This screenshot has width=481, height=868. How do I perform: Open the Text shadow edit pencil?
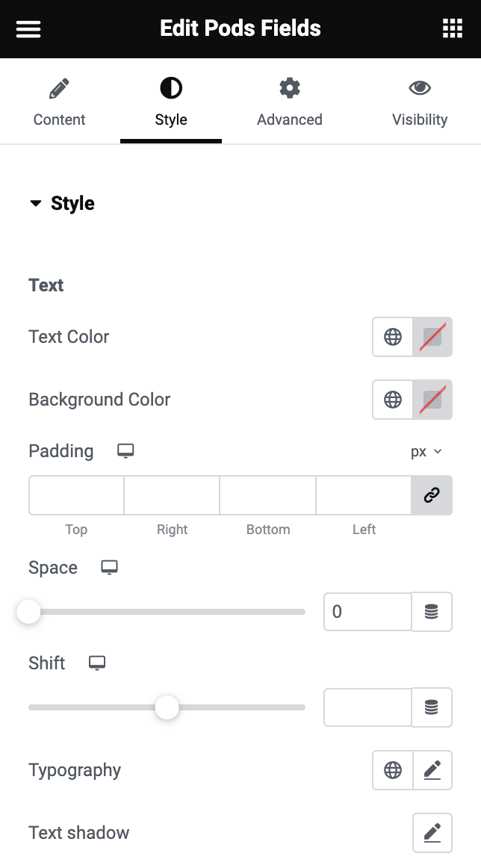coord(432,833)
